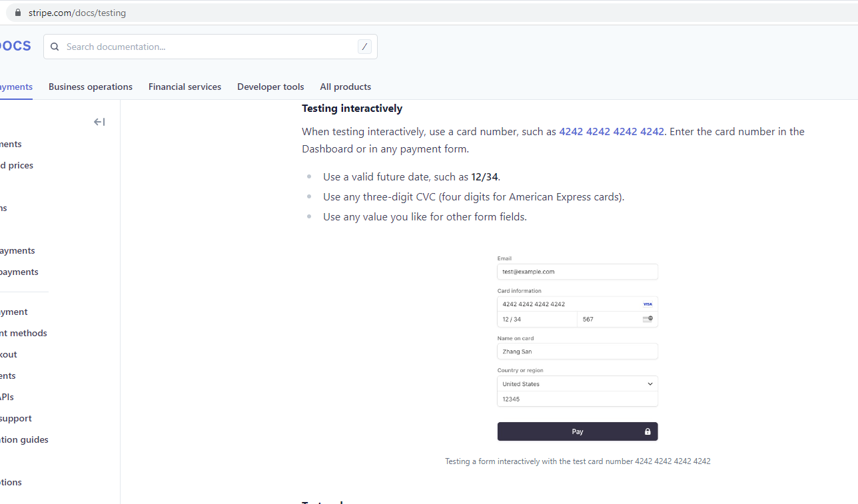Click the test@example.com email field

coord(577,272)
